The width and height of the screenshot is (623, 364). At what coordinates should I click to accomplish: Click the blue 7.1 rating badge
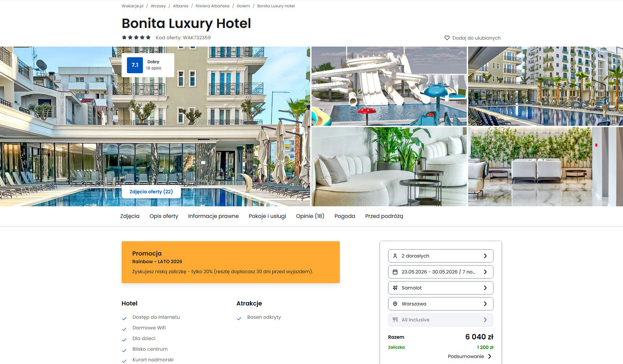(x=135, y=65)
